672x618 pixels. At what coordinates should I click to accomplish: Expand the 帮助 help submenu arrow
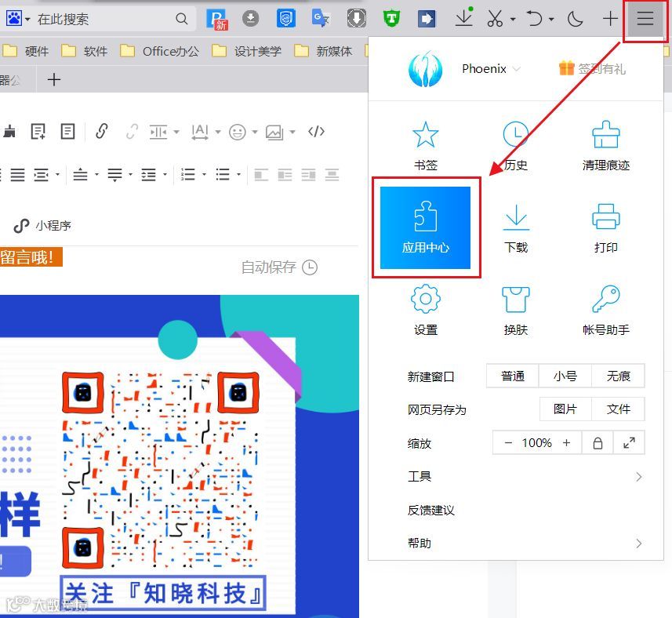click(x=638, y=543)
